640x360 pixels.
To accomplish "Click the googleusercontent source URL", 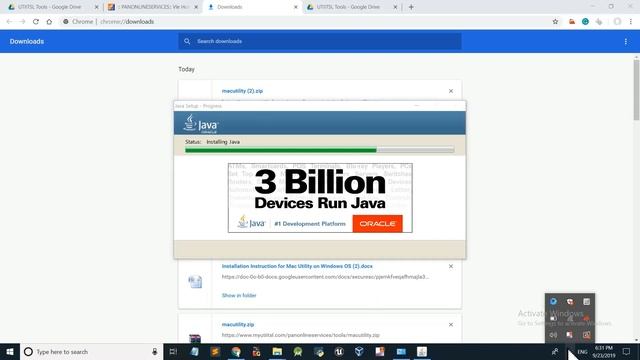I will click(x=325, y=277).
